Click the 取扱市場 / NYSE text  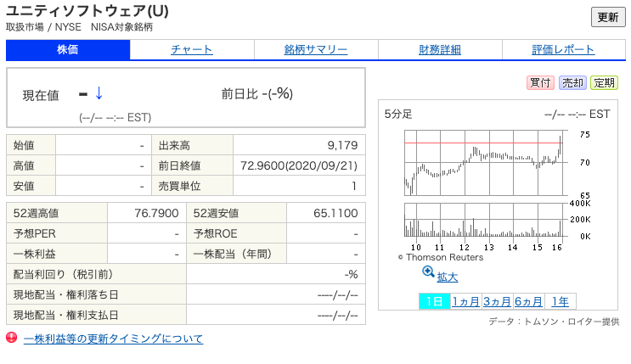click(43, 27)
